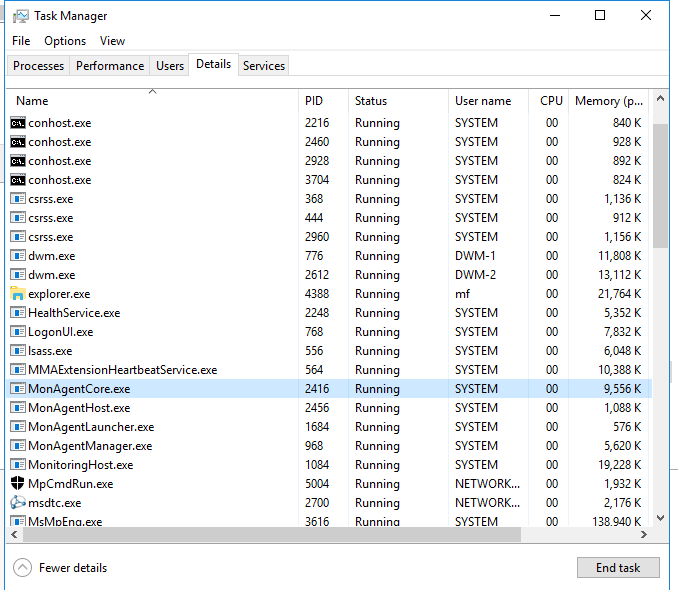Click the MonAgentCore.exe process icon
This screenshot has width=678, height=590.
tap(18, 389)
